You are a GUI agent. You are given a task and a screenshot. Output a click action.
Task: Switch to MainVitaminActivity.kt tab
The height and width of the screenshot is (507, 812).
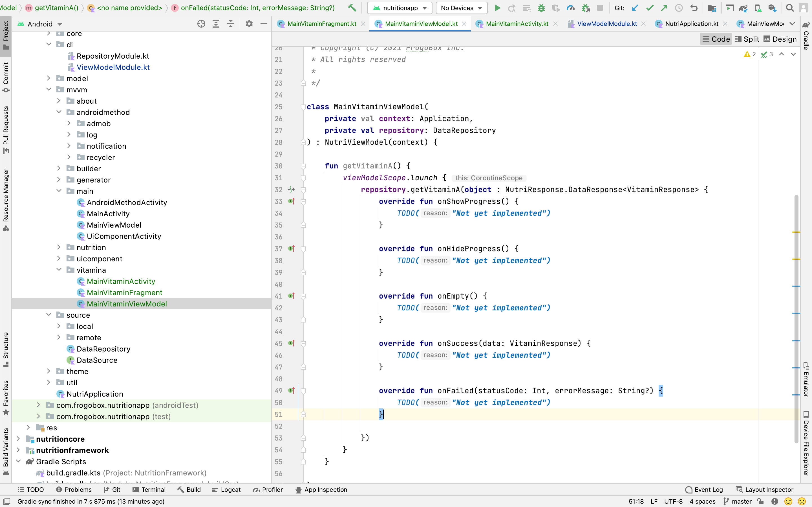coord(517,24)
